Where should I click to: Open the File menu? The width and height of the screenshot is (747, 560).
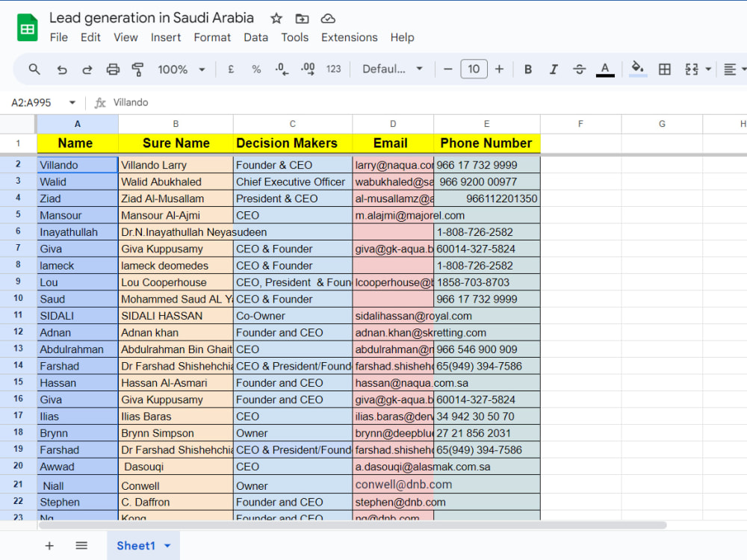point(59,37)
